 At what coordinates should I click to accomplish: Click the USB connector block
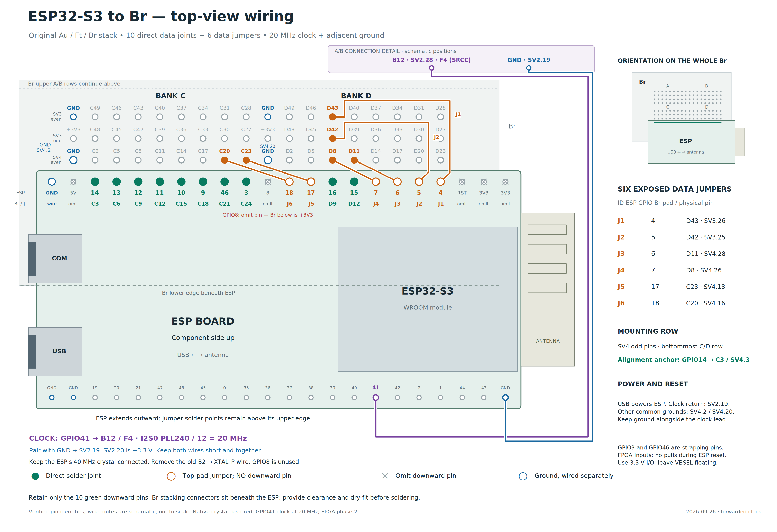(55, 352)
